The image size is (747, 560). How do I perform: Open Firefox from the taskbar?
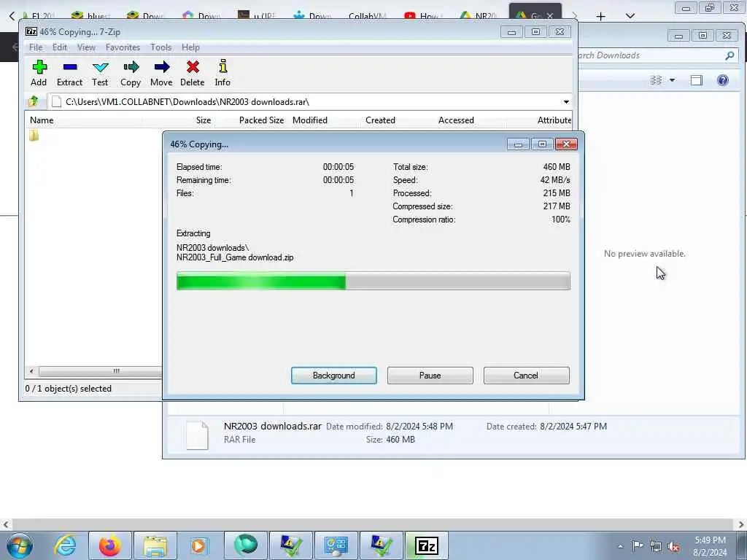(x=109, y=545)
